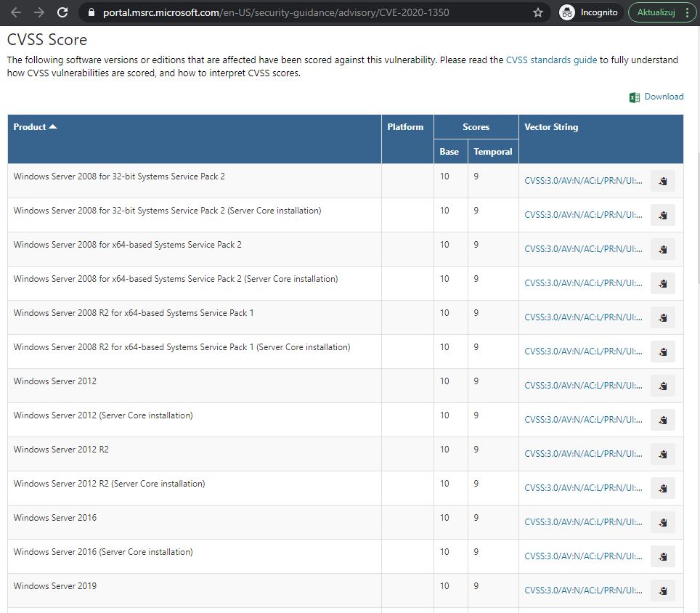View site security lock information
This screenshot has width=700, height=613.
coord(91,12)
